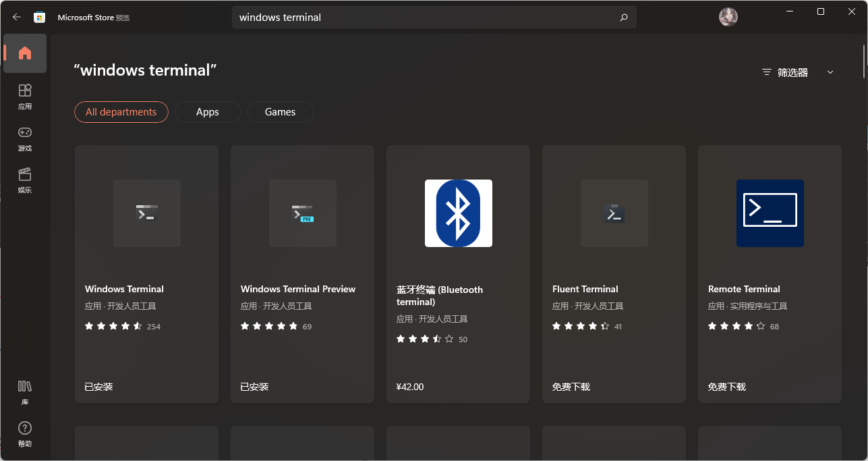Switch to the Games filter tab
Image resolution: width=868 pixels, height=461 pixels.
point(280,111)
